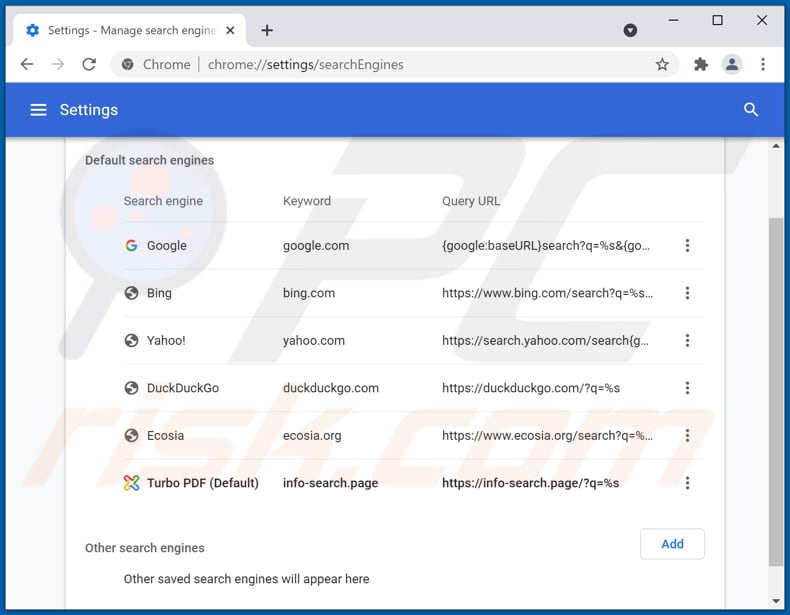Click the Default search engines heading
The width and height of the screenshot is (790, 615).
(x=150, y=160)
